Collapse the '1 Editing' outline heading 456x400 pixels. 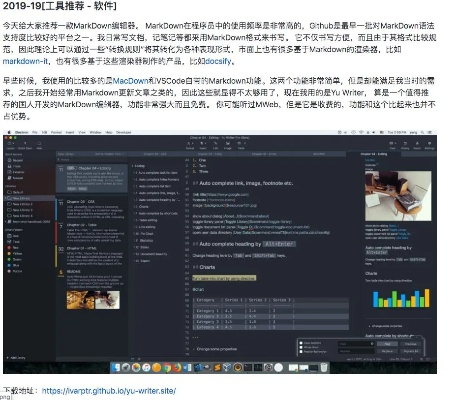click(132, 166)
